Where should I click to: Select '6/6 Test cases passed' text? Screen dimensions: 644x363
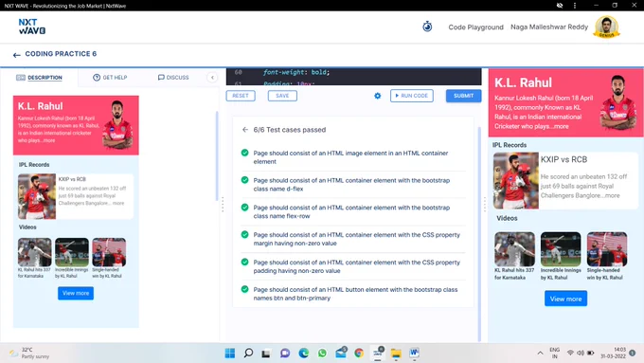(290, 130)
